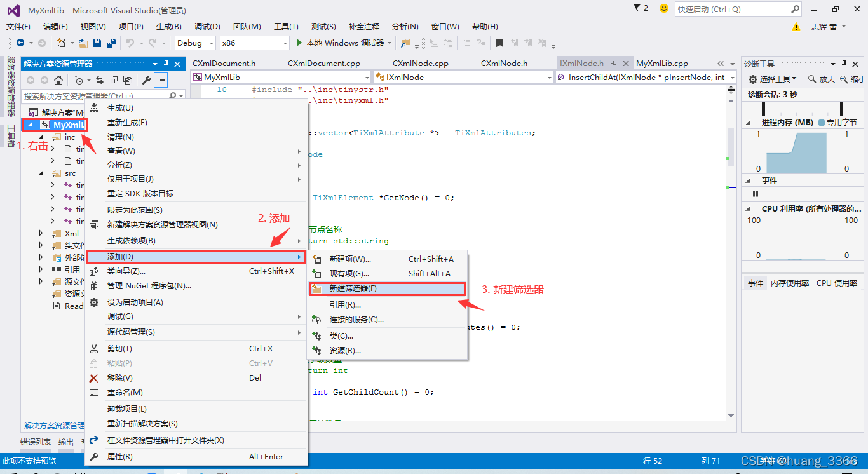
Task: Open the 选择工具 dropdown in Diagnostic Tools
Action: click(773, 79)
